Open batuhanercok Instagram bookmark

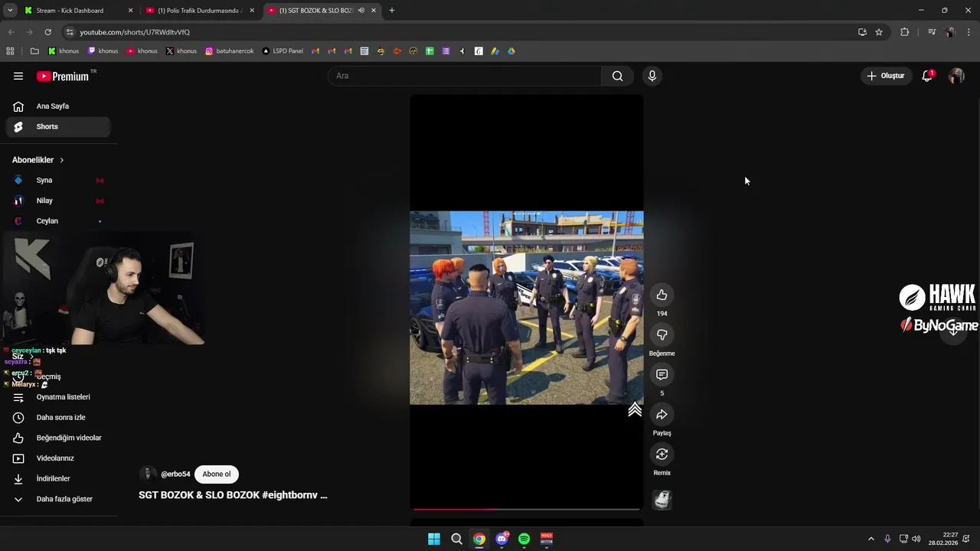point(229,51)
